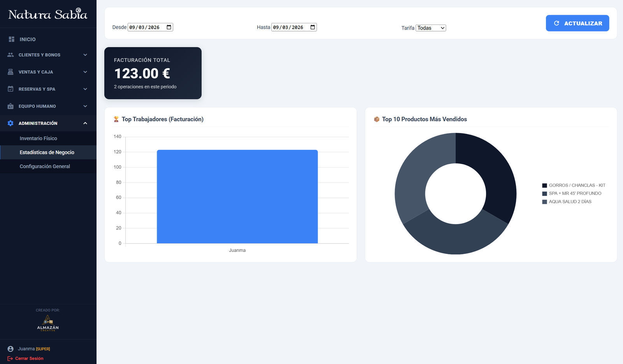623x364 pixels.
Task: Click the Administración gear icon
Action: [11, 123]
